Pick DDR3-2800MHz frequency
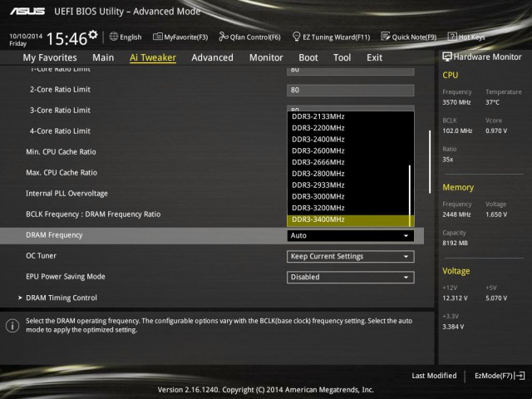 (348, 174)
